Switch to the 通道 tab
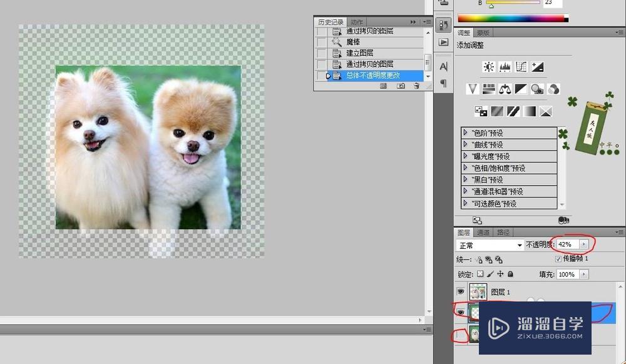This screenshot has width=626, height=364. pyautogui.click(x=483, y=232)
